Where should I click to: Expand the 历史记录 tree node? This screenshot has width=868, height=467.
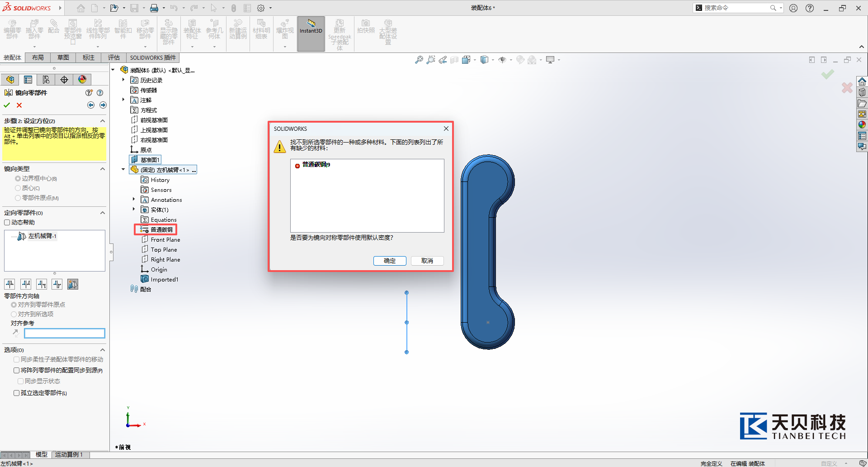[123, 80]
